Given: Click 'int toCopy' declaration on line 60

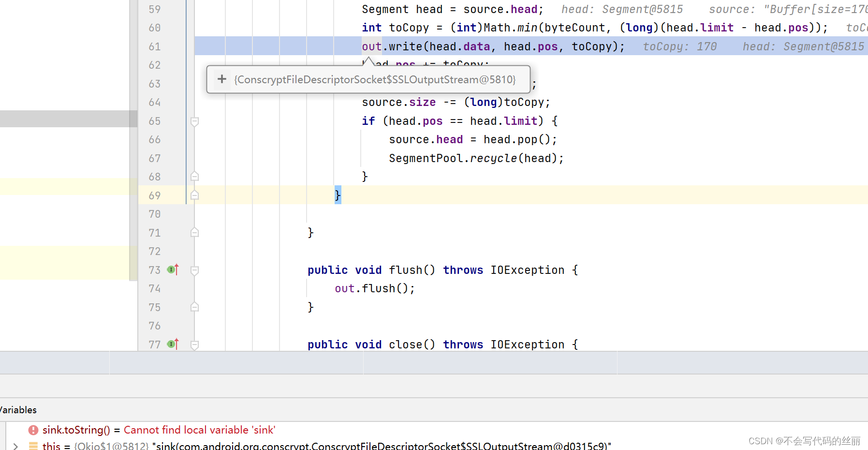Looking at the screenshot, I should (x=395, y=28).
